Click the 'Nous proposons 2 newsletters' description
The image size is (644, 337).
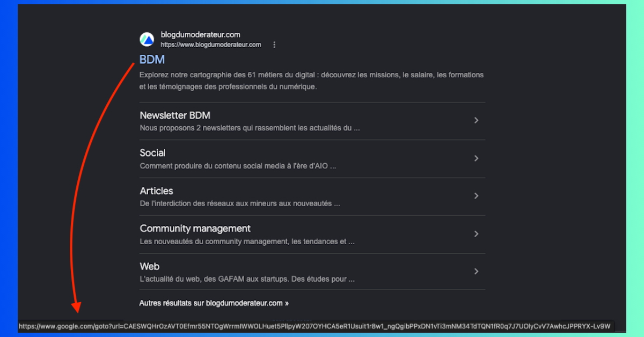250,128
